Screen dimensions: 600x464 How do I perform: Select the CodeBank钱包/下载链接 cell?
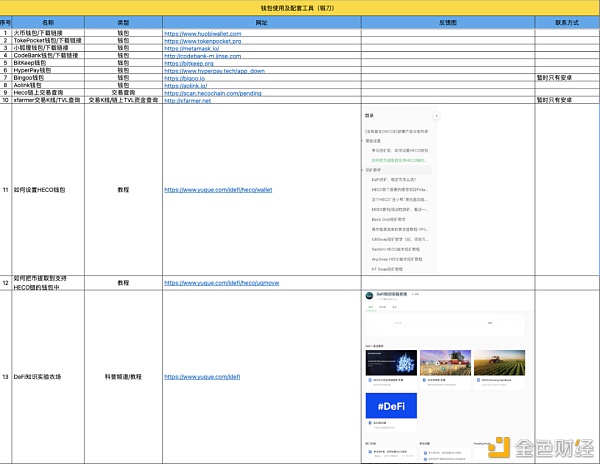coord(48,55)
